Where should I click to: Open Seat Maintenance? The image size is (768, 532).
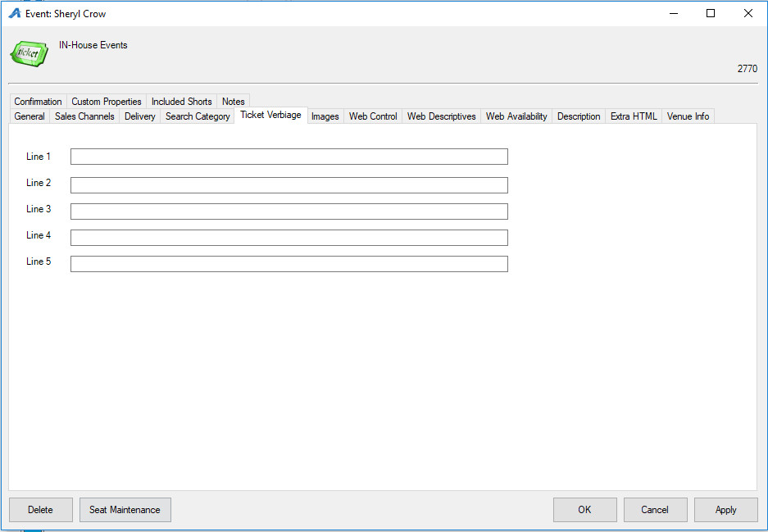click(x=125, y=510)
